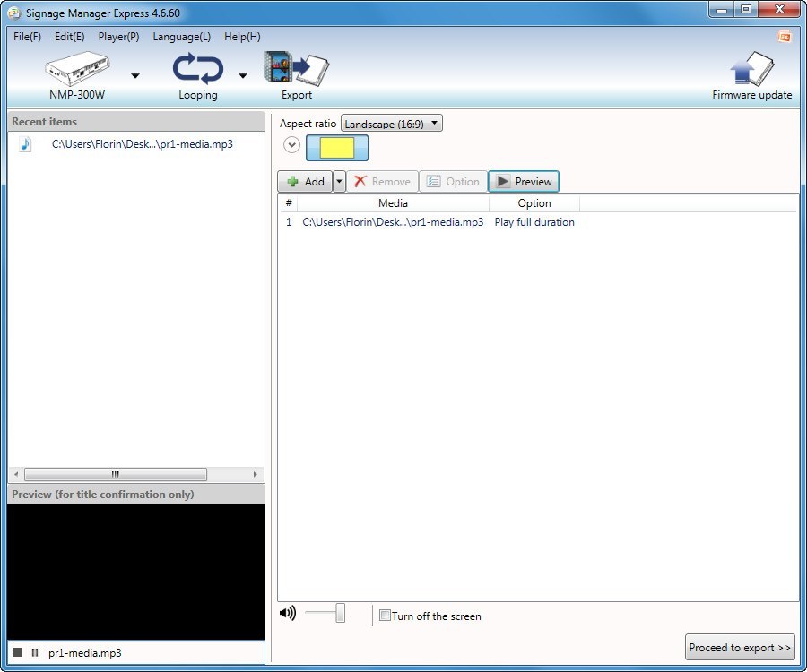Stop the preview playback

click(15, 652)
